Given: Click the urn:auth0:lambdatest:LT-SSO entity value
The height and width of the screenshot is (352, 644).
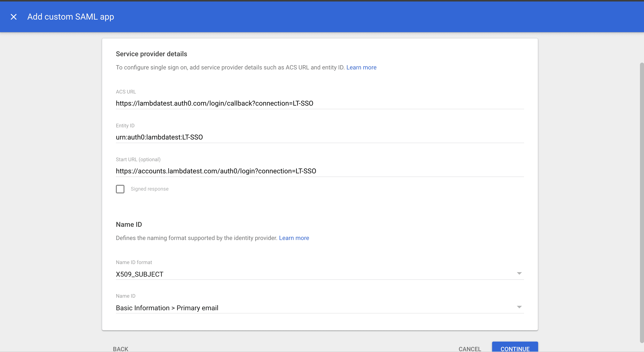Looking at the screenshot, I should point(159,137).
